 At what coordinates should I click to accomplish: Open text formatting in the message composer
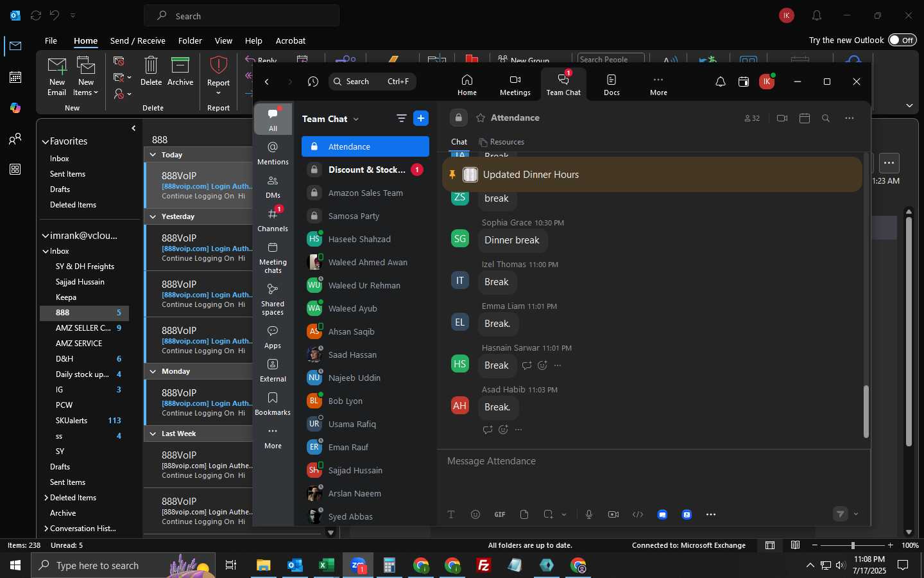coord(451,514)
